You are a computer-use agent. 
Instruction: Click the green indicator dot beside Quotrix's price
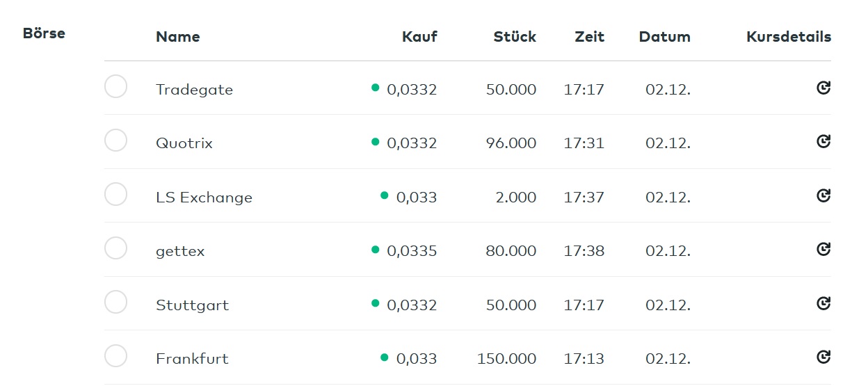click(x=376, y=142)
